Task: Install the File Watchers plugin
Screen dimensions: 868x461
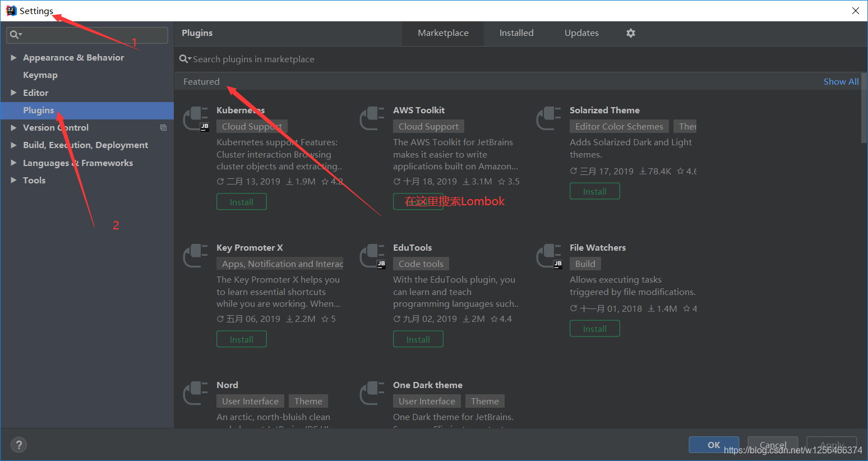Action: pyautogui.click(x=595, y=329)
